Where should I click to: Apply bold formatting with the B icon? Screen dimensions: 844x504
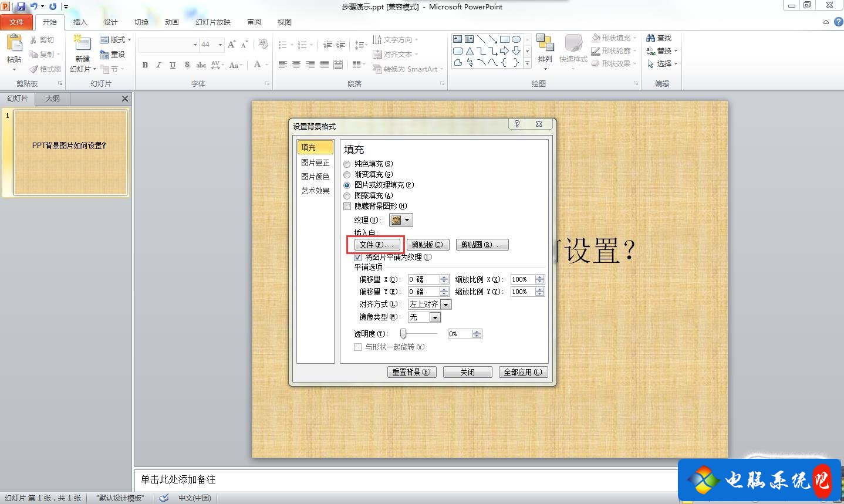pyautogui.click(x=145, y=65)
